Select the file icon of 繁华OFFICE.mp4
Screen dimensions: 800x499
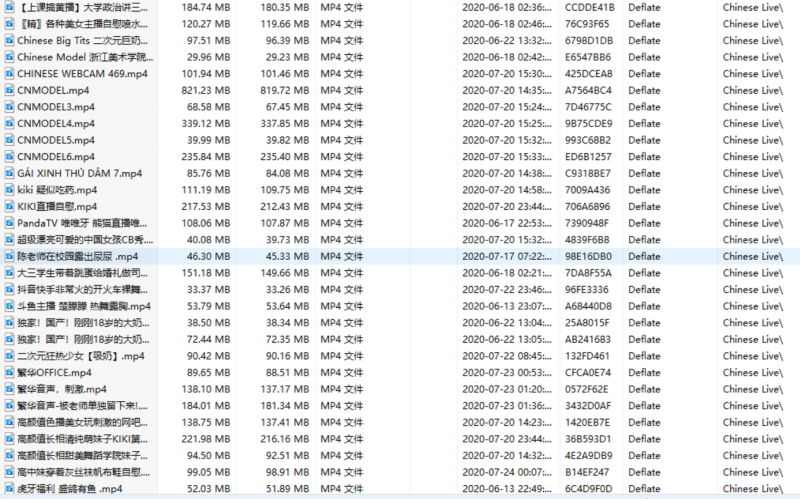click(x=8, y=373)
